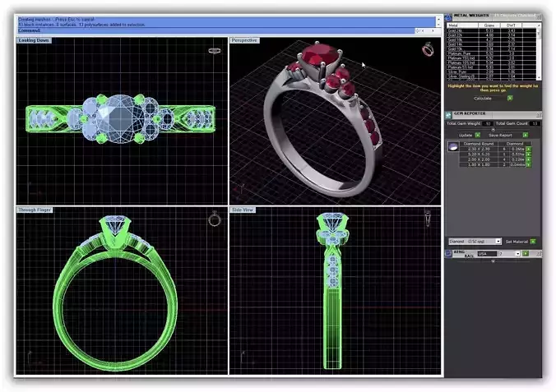Click the USA ring size standard field

tap(487, 254)
